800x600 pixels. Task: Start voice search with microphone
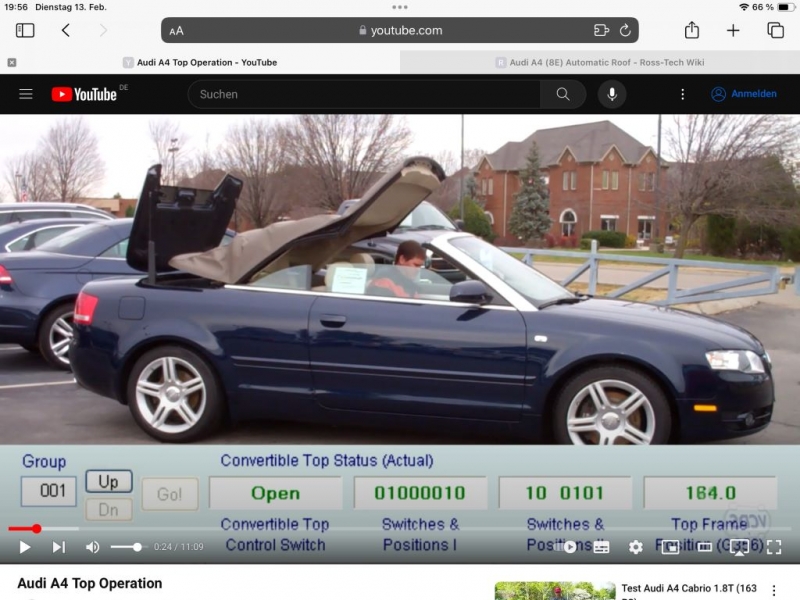click(612, 94)
